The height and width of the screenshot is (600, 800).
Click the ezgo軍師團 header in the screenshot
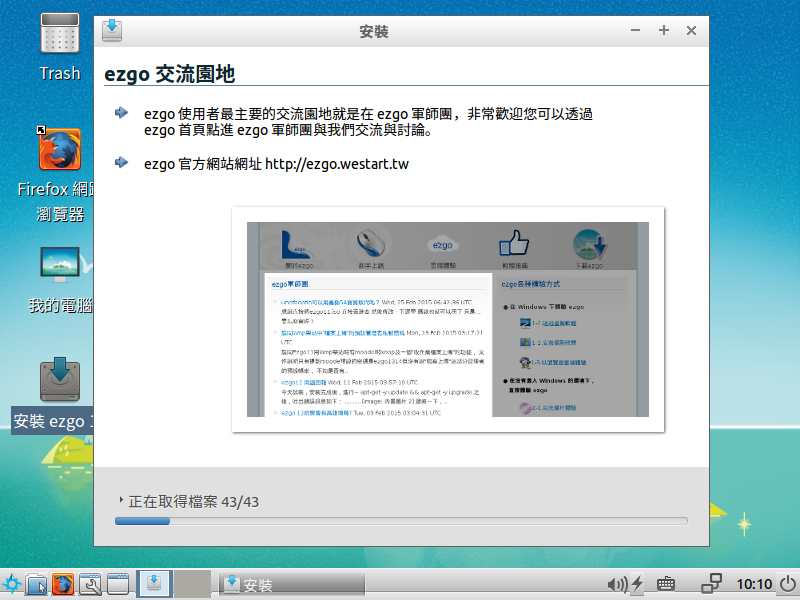290,284
